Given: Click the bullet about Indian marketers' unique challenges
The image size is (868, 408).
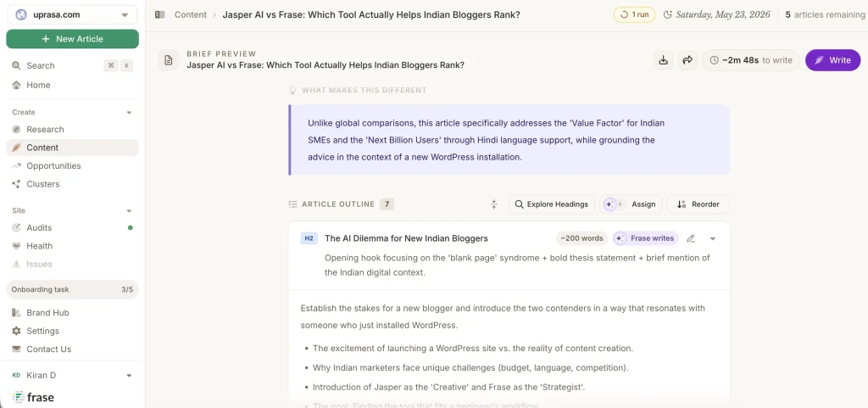Looking at the screenshot, I should coord(470,367).
